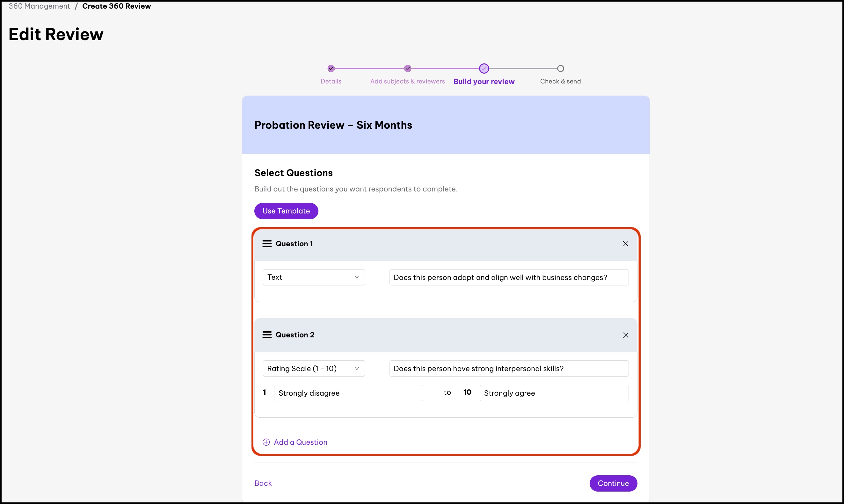This screenshot has height=504, width=844.
Task: Delete Question 2 using the X icon
Action: [x=625, y=335]
